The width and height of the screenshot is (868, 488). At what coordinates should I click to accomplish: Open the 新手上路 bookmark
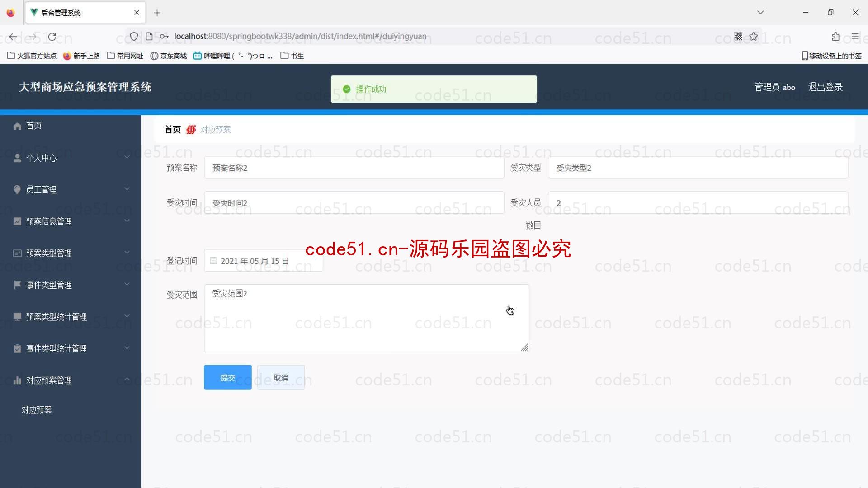click(x=81, y=56)
